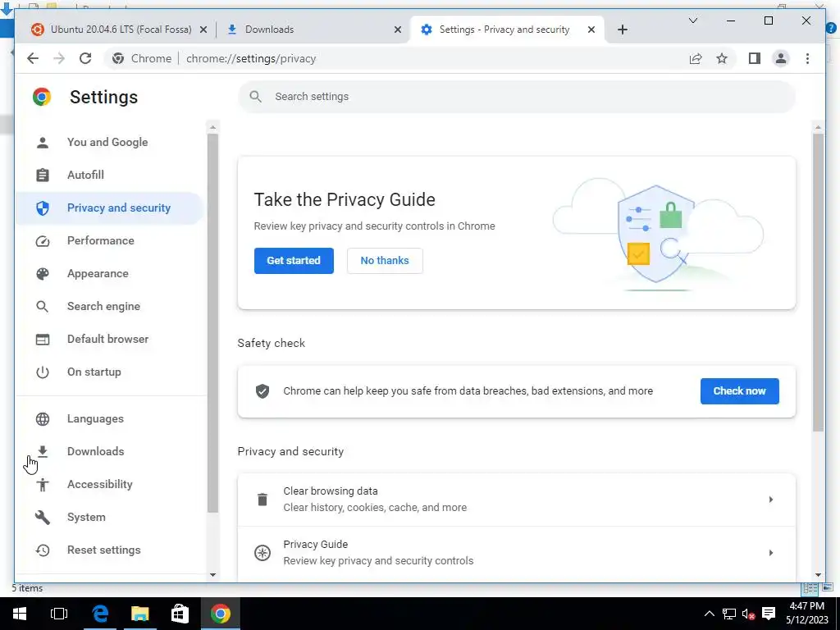Click the sidebar scrollbar down arrow
840x630 pixels.
click(212, 575)
